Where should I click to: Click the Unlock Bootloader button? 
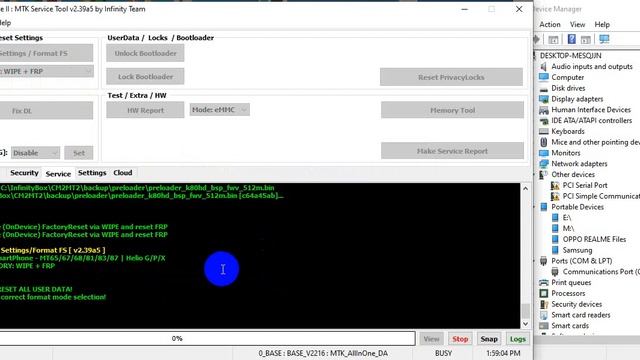coord(145,53)
